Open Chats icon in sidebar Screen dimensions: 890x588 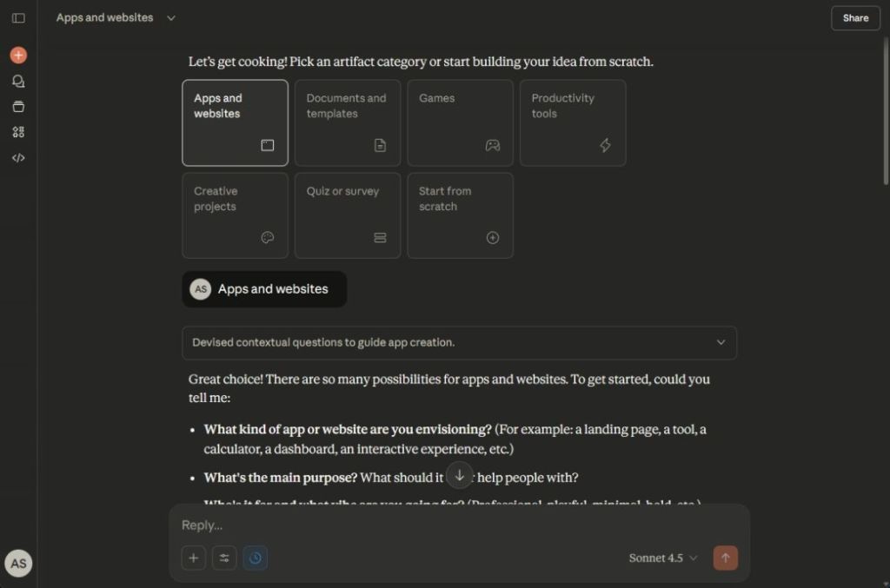[x=18, y=81]
